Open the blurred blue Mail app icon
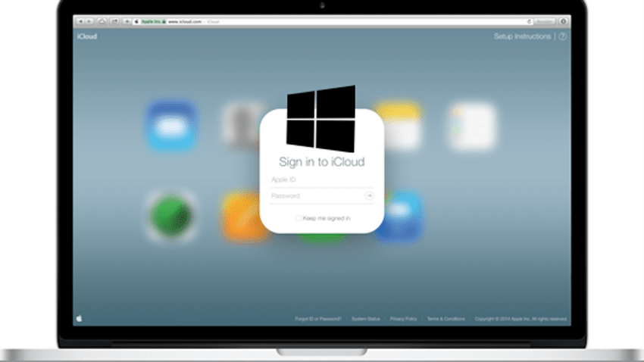This screenshot has width=644, height=362. [172, 125]
